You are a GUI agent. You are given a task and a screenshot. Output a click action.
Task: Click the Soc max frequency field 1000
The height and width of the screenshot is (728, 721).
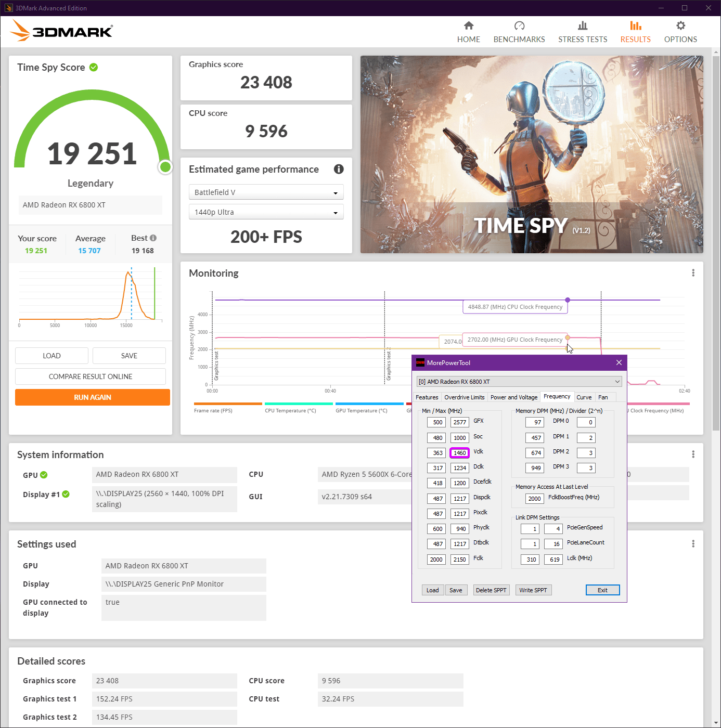pyautogui.click(x=460, y=438)
